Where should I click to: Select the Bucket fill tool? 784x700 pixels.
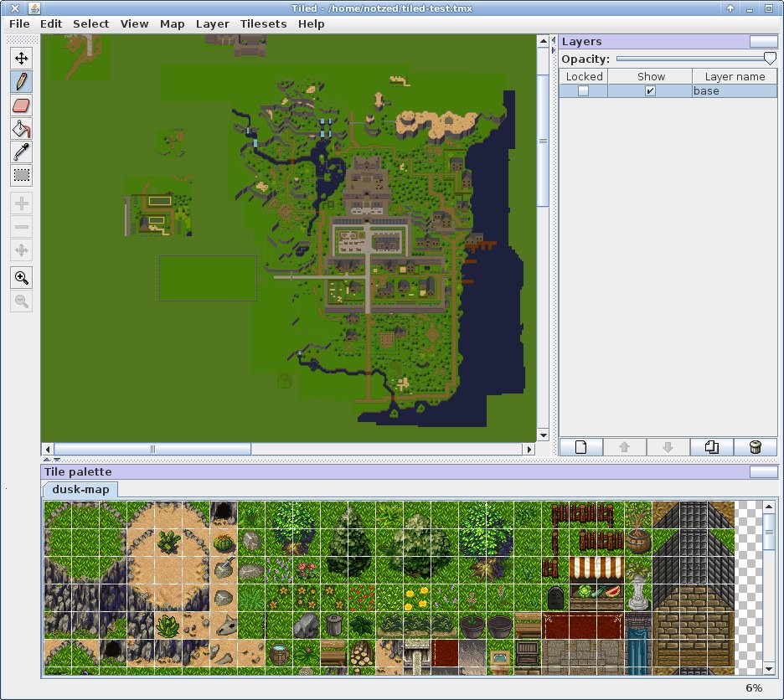pos(22,128)
